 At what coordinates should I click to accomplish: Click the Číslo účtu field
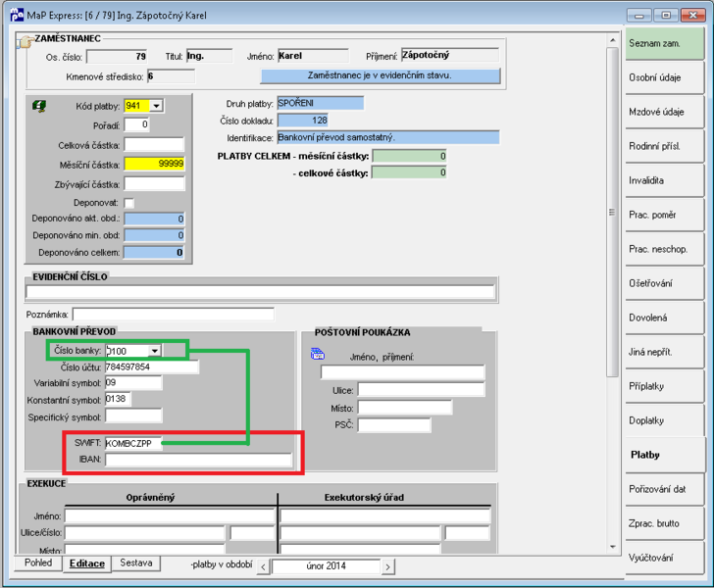[152, 367]
